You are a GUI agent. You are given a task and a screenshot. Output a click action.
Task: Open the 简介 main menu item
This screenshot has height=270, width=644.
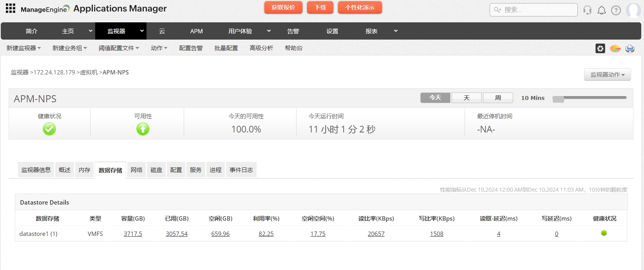31,31
